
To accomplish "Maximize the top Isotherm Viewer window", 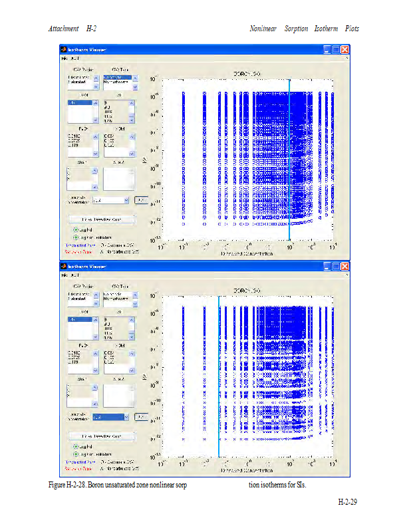I will click(337, 50).
